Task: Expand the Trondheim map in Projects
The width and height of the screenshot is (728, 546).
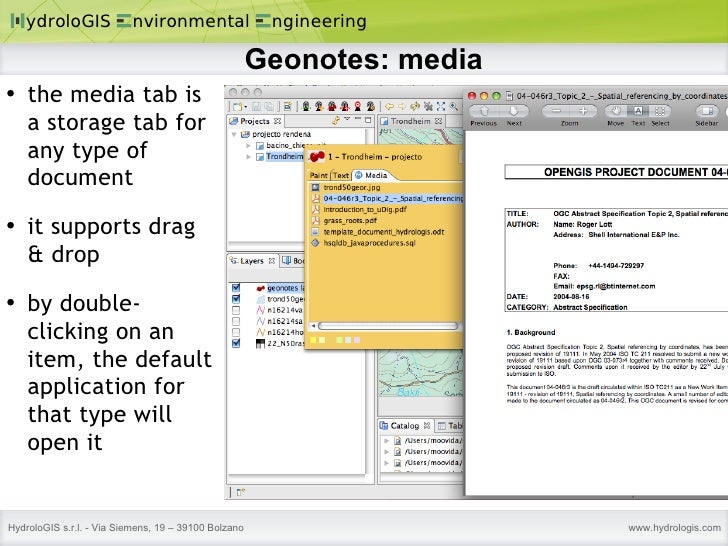Action: (248, 157)
